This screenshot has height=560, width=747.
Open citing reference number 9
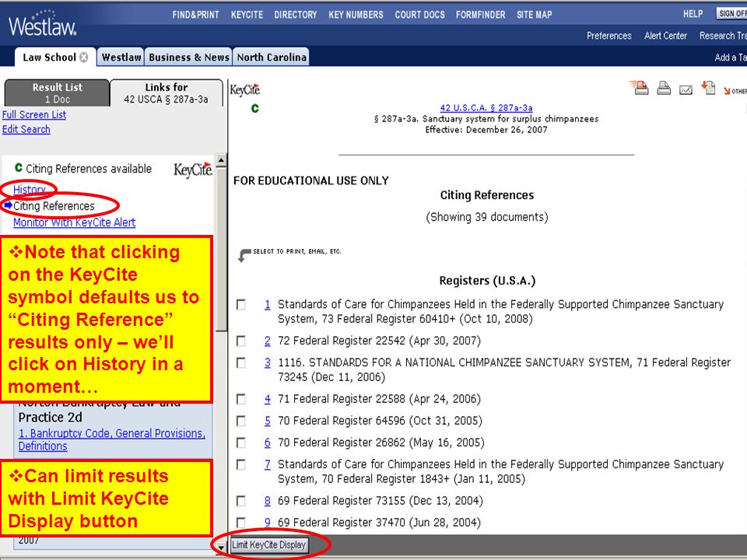267,523
